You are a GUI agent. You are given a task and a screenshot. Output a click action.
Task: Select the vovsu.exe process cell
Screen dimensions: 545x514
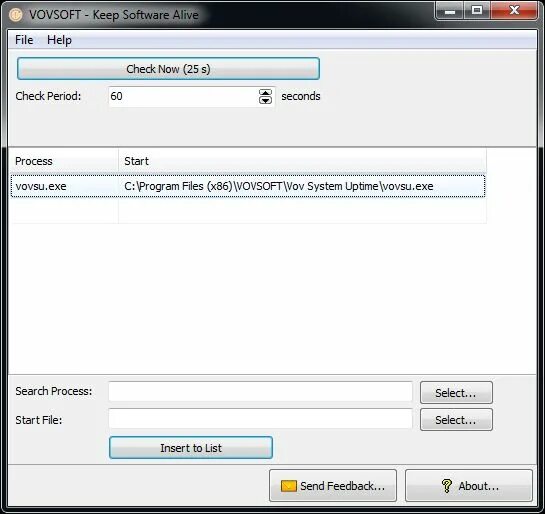pyautogui.click(x=65, y=186)
